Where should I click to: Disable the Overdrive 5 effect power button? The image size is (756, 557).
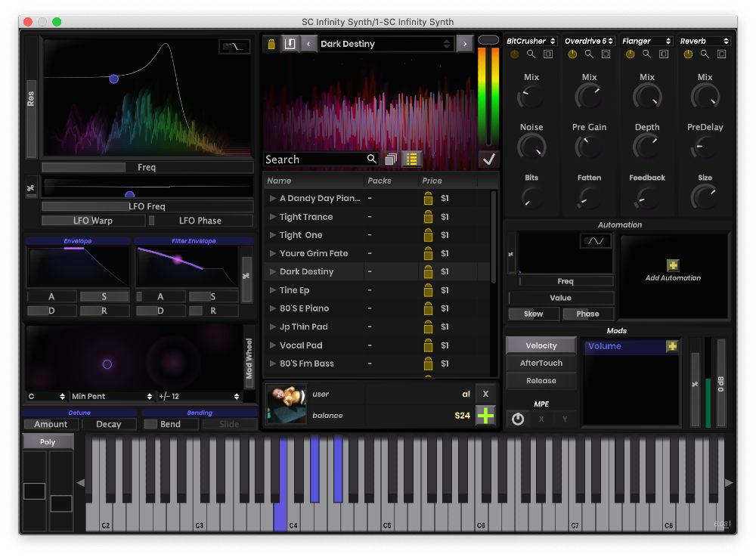(572, 54)
